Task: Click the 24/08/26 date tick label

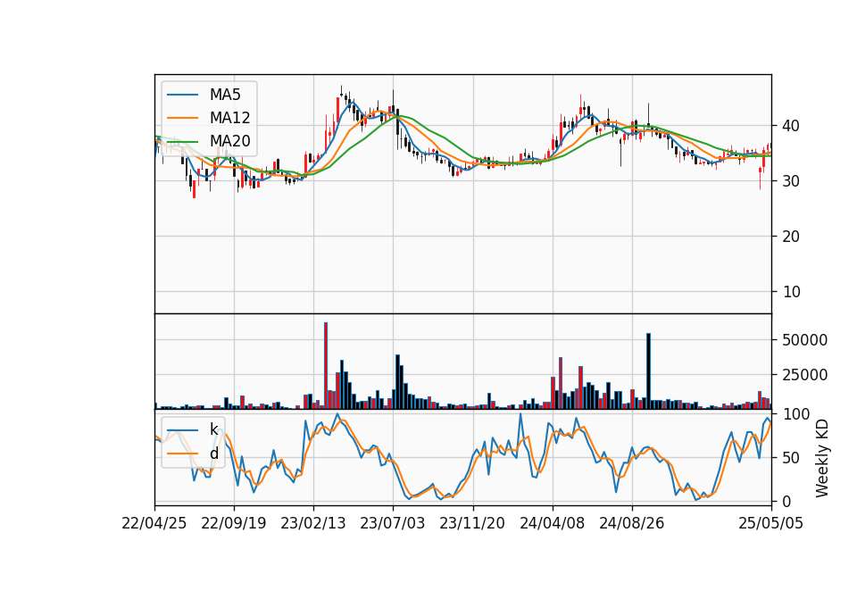Action: pos(632,523)
